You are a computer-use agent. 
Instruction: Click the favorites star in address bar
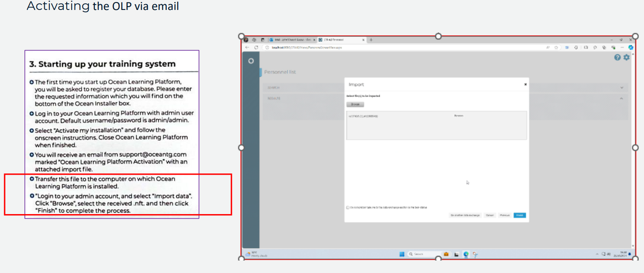click(556, 48)
